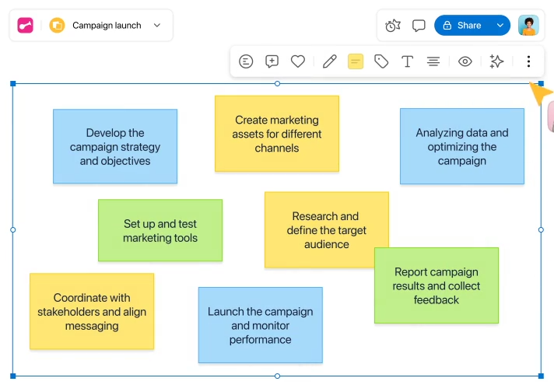Open the user profile avatar
This screenshot has height=392, width=554.
(x=528, y=26)
